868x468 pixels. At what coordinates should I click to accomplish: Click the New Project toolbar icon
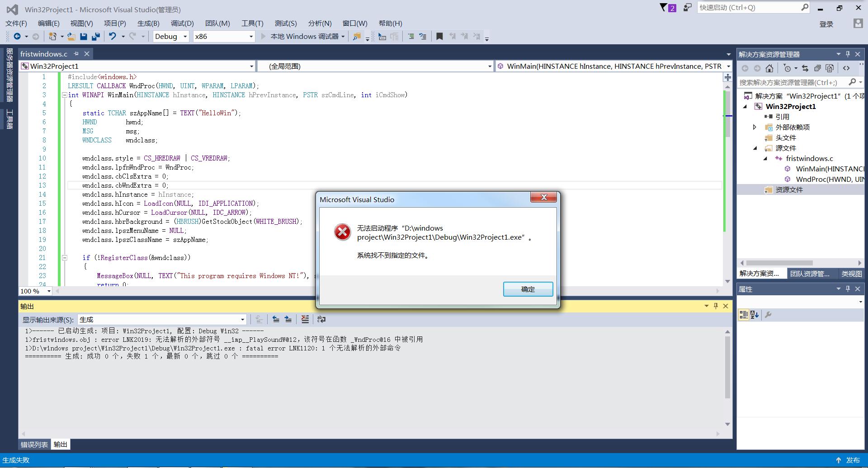click(x=53, y=36)
